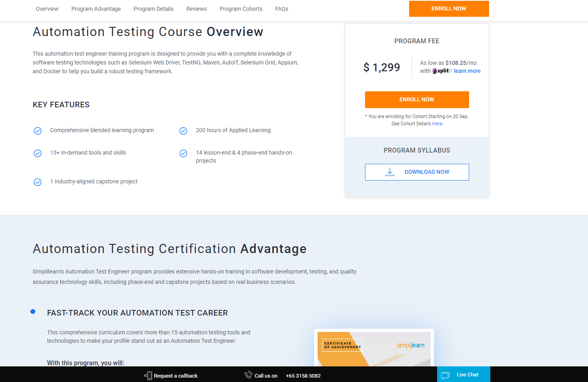Click ENROLL NOW under Program Fee

[x=417, y=99]
